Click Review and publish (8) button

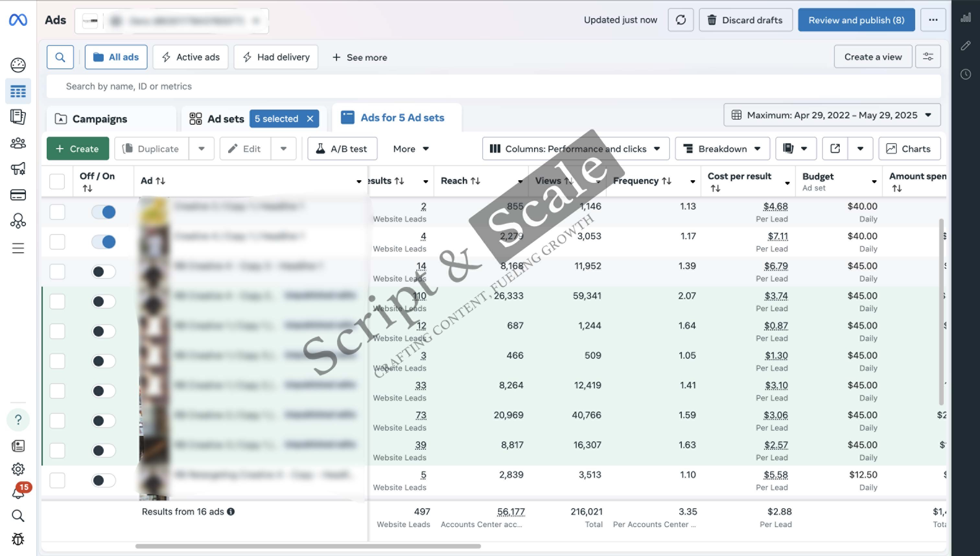pos(856,20)
